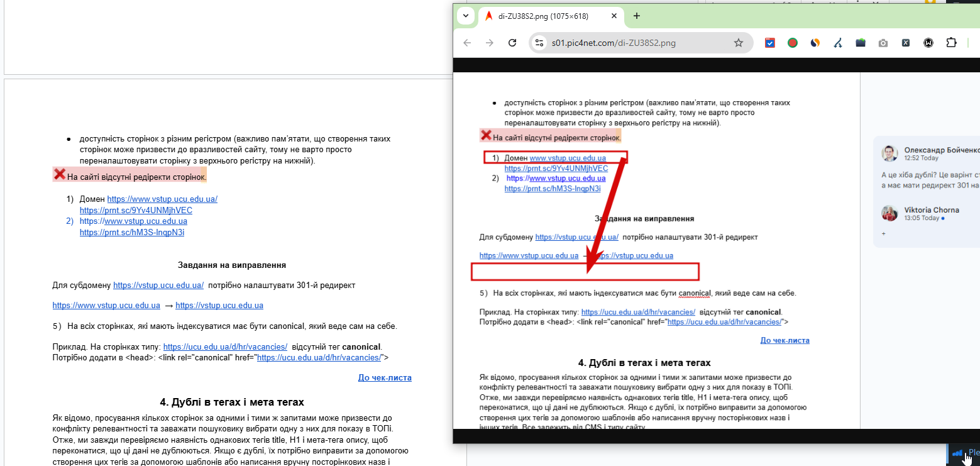Click 'До чек-листа' text in the browser image

[x=785, y=340]
